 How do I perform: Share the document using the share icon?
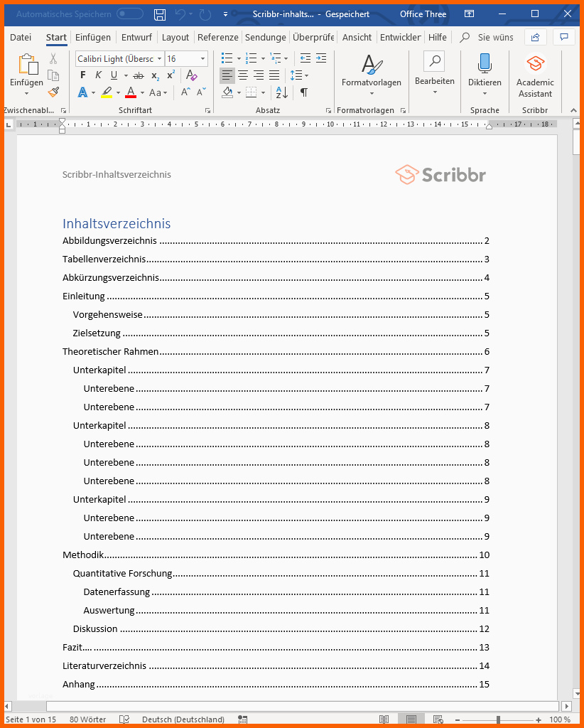coord(535,37)
